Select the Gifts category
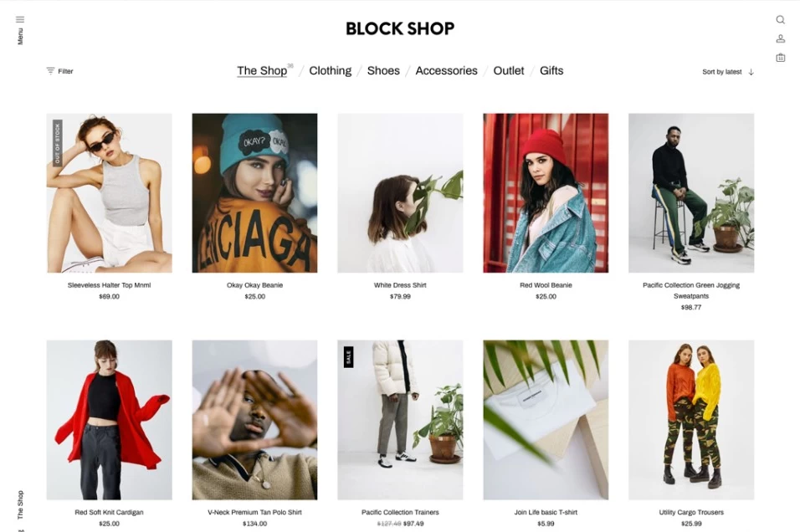The width and height of the screenshot is (800, 532). [551, 70]
